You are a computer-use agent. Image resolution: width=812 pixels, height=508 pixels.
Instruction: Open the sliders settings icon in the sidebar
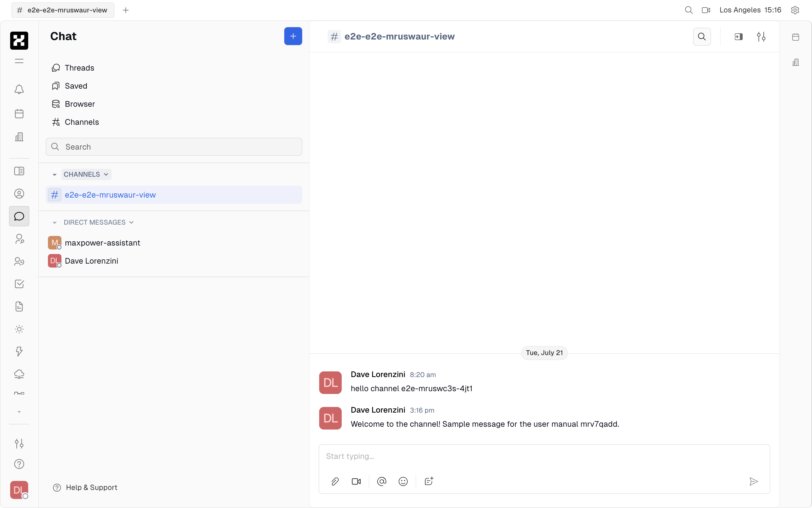(x=19, y=443)
